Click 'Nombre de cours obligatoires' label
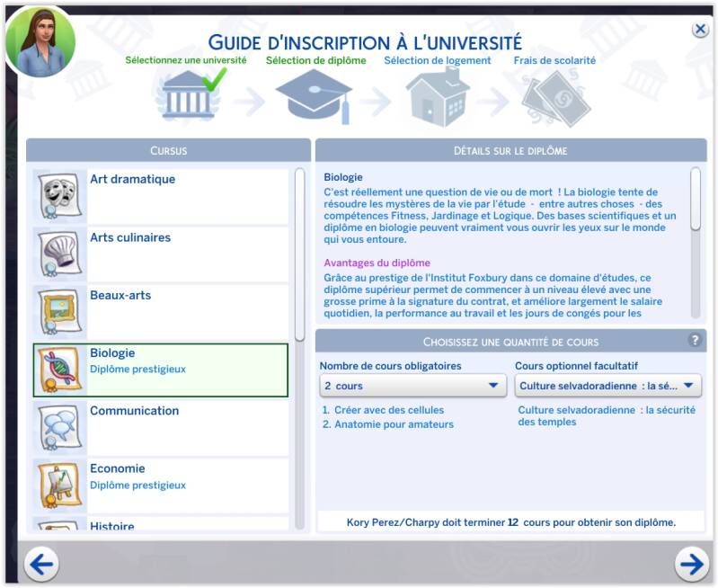The width and height of the screenshot is (718, 588). point(390,366)
